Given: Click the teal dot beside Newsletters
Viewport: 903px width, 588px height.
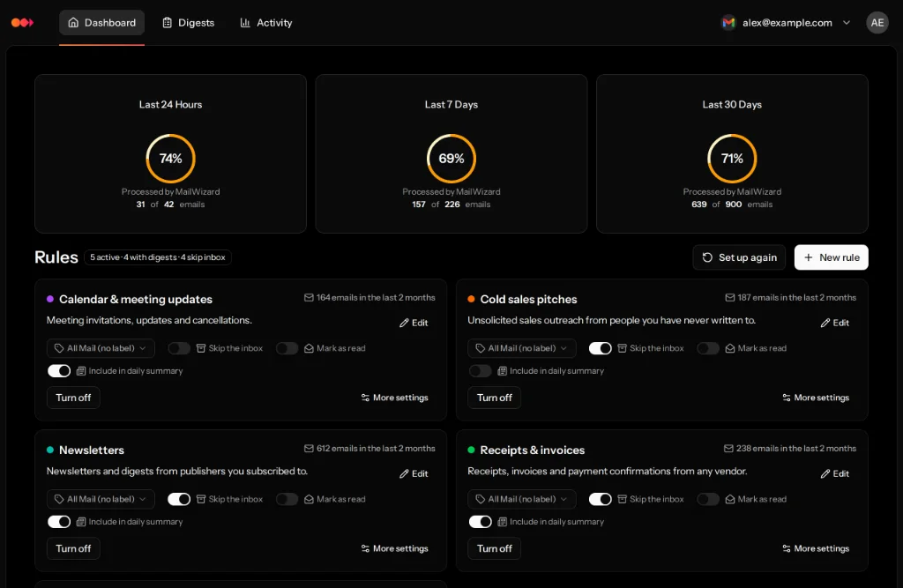Looking at the screenshot, I should 50,450.
